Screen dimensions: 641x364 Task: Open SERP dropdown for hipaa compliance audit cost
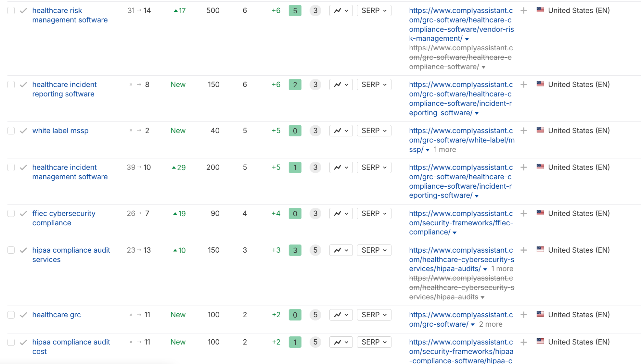pyautogui.click(x=374, y=342)
